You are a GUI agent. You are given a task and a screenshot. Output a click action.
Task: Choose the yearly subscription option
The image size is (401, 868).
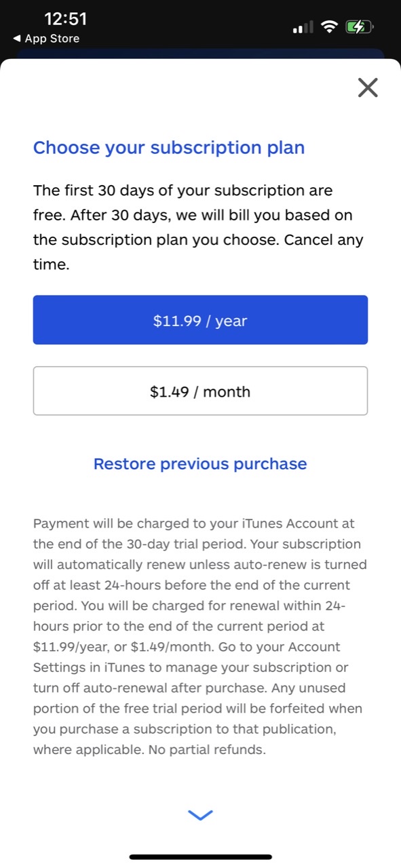[x=200, y=319]
